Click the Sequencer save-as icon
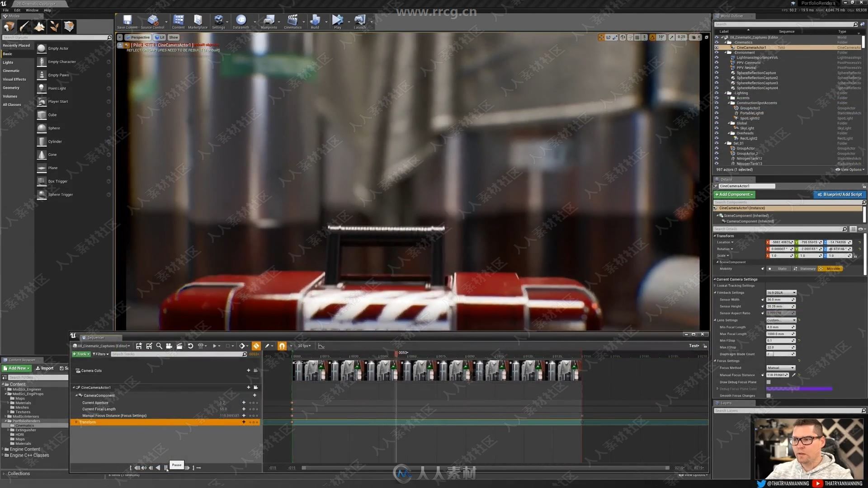This screenshot has height=488, width=868. [x=149, y=346]
